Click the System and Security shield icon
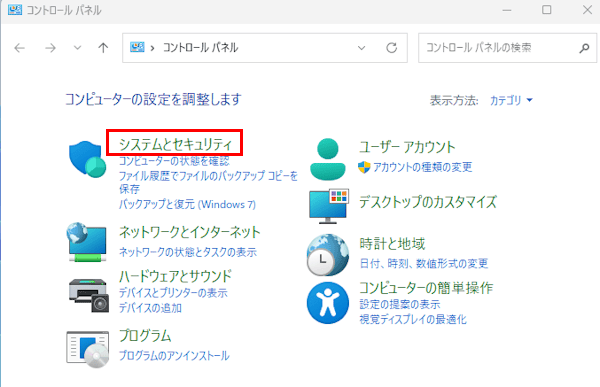This screenshot has width=600, height=387. click(87, 159)
